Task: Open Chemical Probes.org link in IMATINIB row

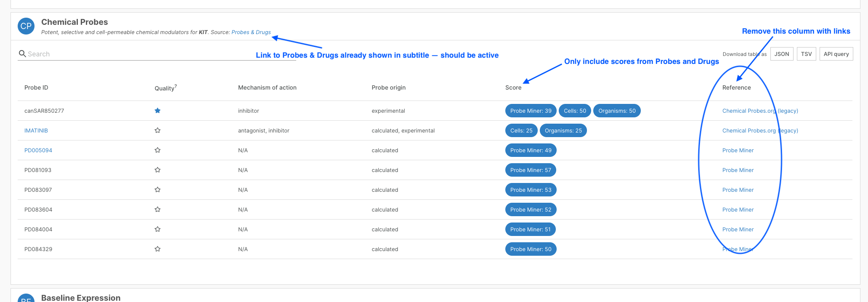Action: [x=760, y=130]
